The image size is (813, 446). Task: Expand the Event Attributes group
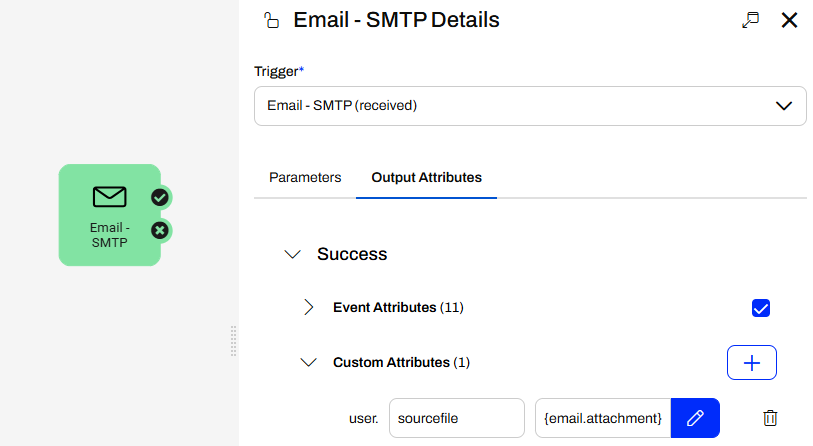[x=308, y=307]
